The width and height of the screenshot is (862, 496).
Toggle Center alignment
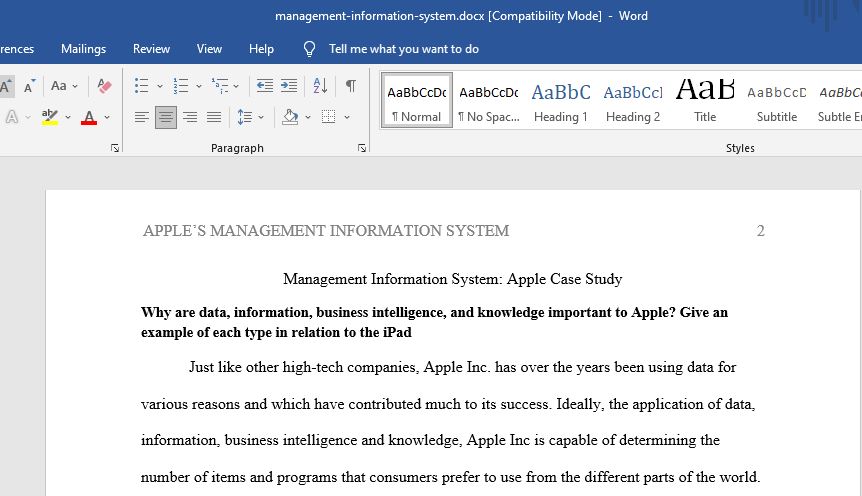(166, 117)
